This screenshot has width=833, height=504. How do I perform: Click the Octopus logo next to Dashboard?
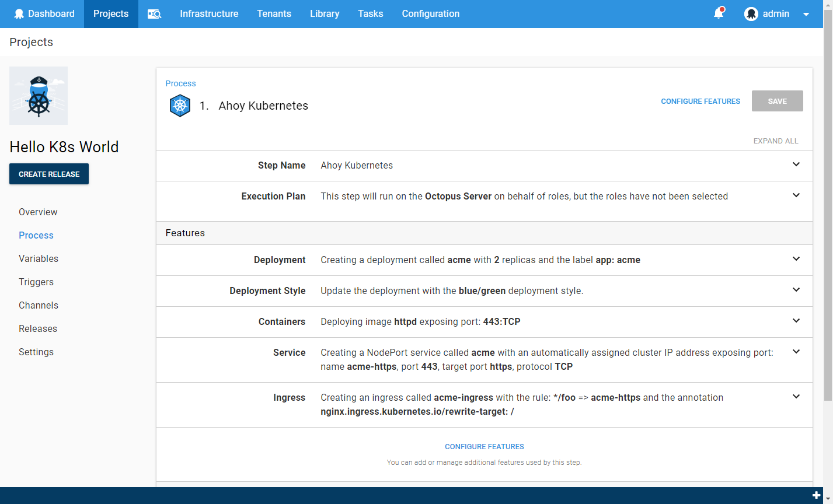tap(19, 14)
